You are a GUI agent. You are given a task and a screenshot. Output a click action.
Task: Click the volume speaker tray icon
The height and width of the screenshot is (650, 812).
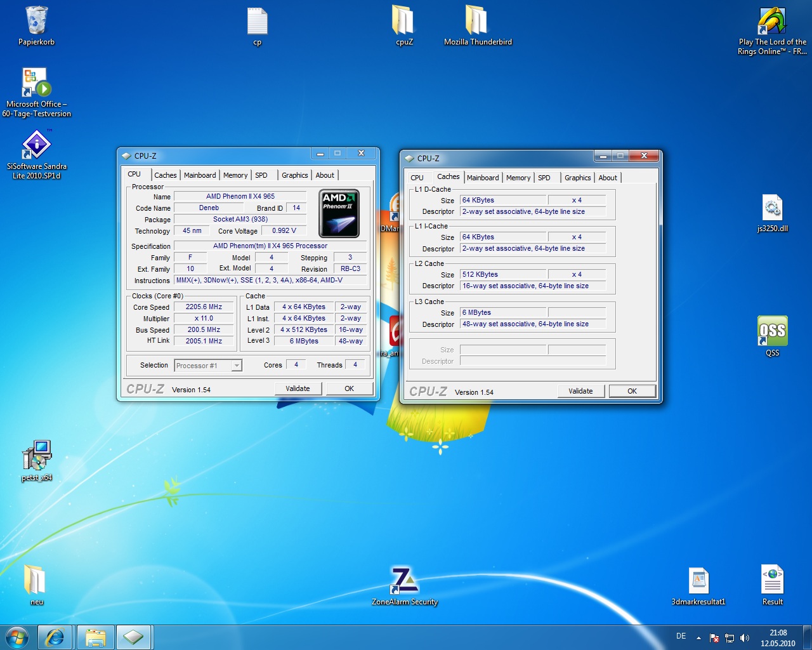click(x=745, y=638)
